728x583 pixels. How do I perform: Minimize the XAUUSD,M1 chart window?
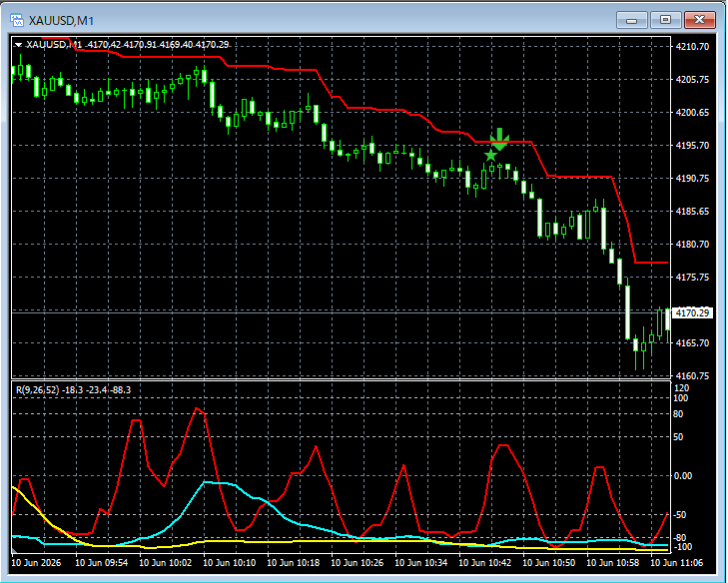(631, 20)
